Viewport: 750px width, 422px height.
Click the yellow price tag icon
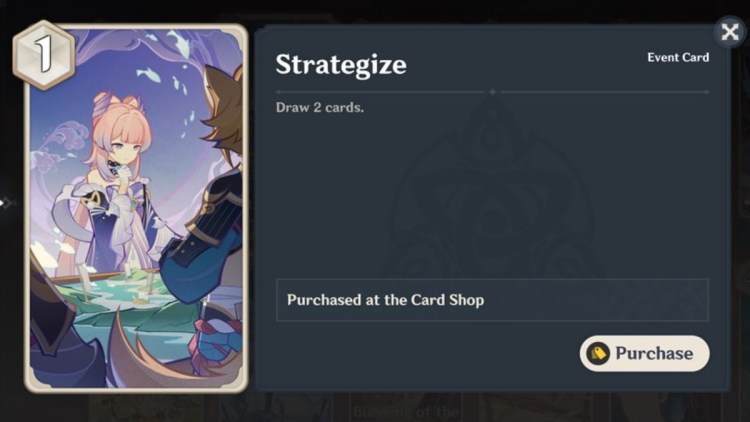(x=598, y=354)
